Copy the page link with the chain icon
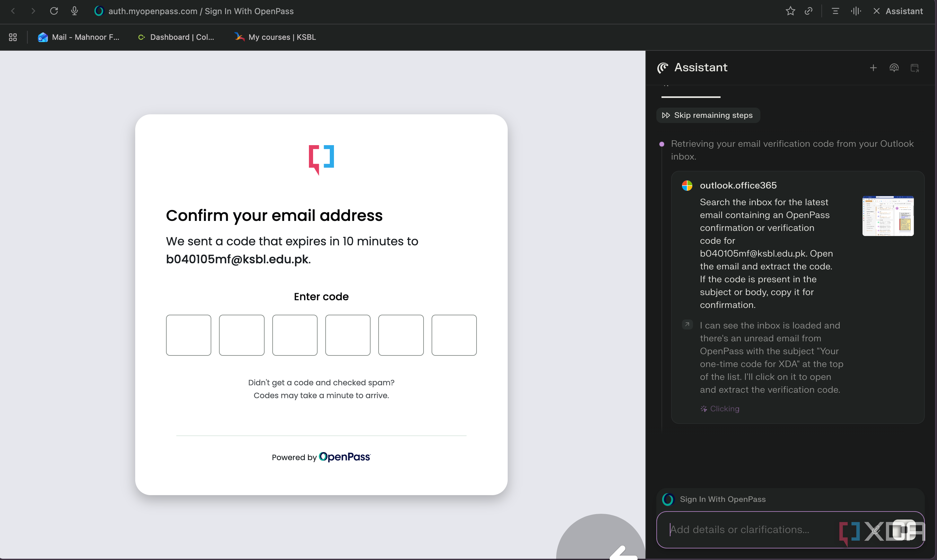 pyautogui.click(x=808, y=11)
